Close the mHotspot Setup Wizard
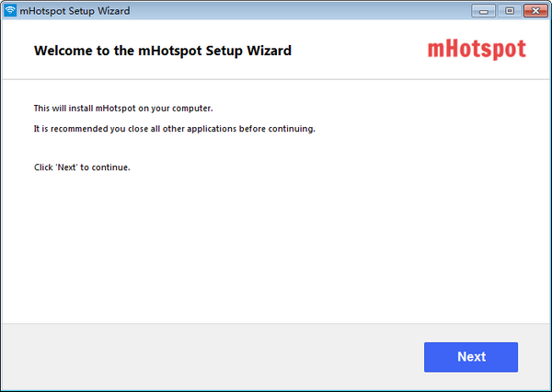 [533, 10]
